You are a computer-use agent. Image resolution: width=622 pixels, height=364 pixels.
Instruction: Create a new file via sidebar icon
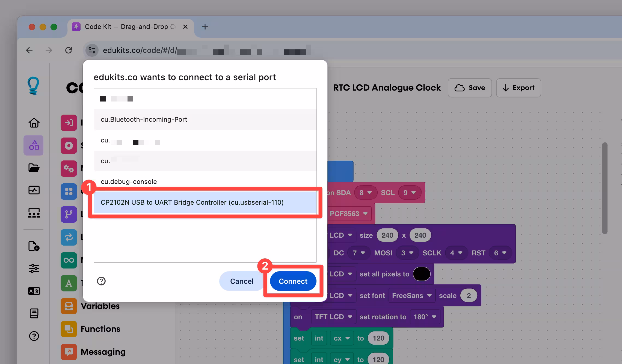(x=34, y=246)
